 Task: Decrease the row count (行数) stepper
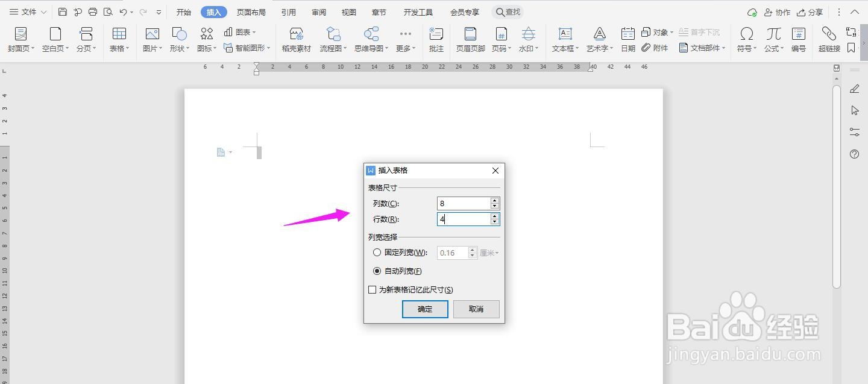(x=495, y=222)
